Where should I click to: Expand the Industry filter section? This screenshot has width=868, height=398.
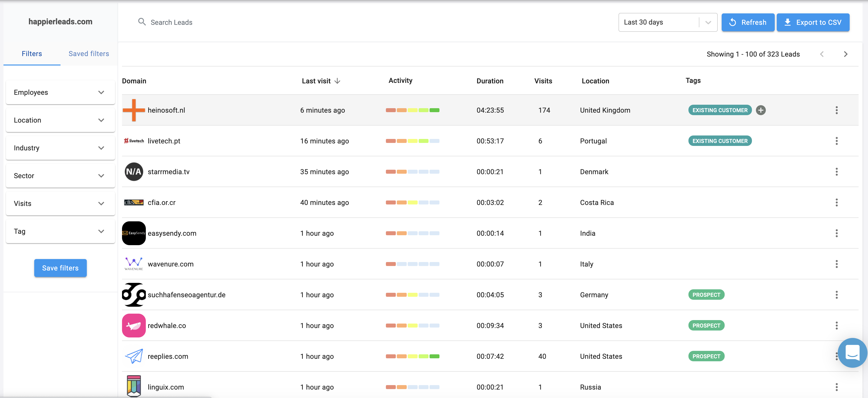[x=60, y=148]
